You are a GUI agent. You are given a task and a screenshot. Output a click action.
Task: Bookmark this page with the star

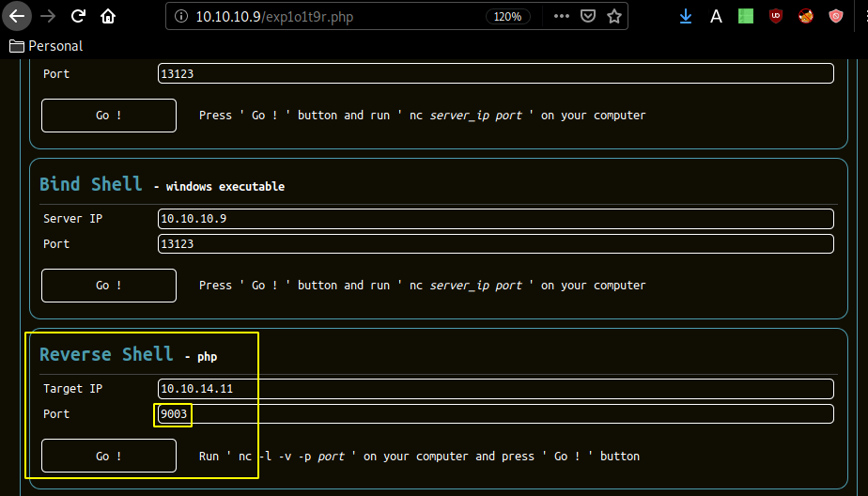[x=613, y=16]
